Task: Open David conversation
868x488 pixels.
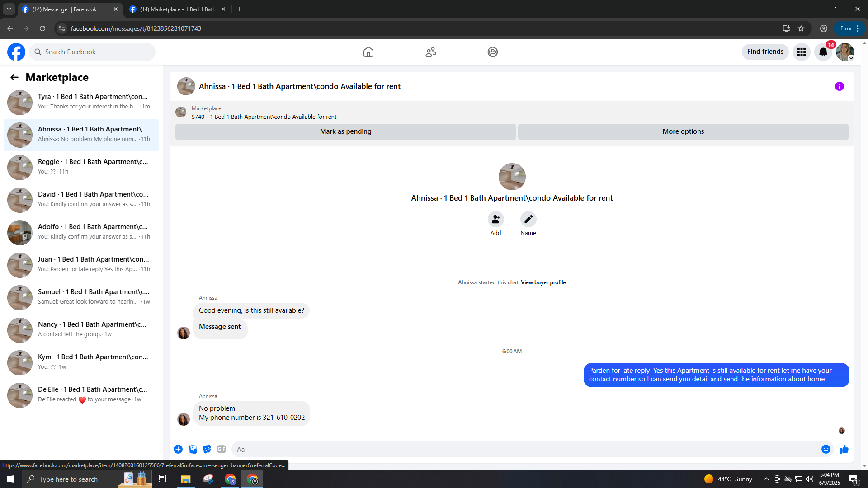Action: [81, 200]
